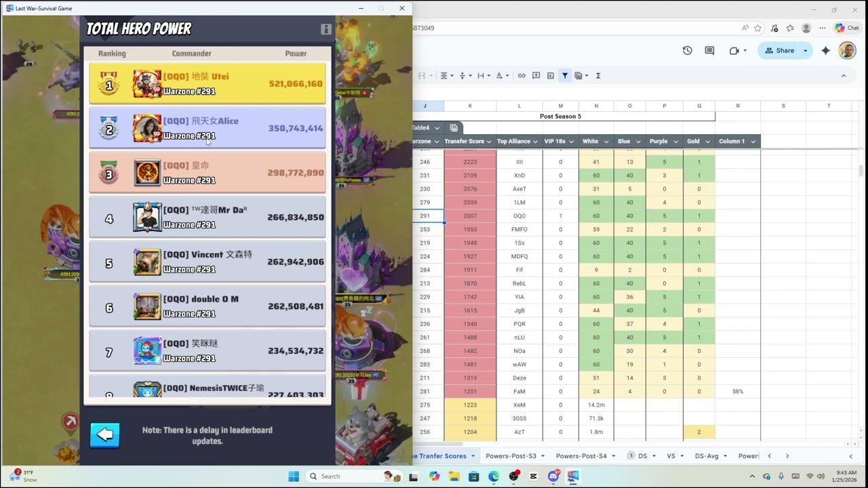The height and width of the screenshot is (488, 868).
Task: Open the VIP 18s column filter dropdown
Action: (x=571, y=142)
